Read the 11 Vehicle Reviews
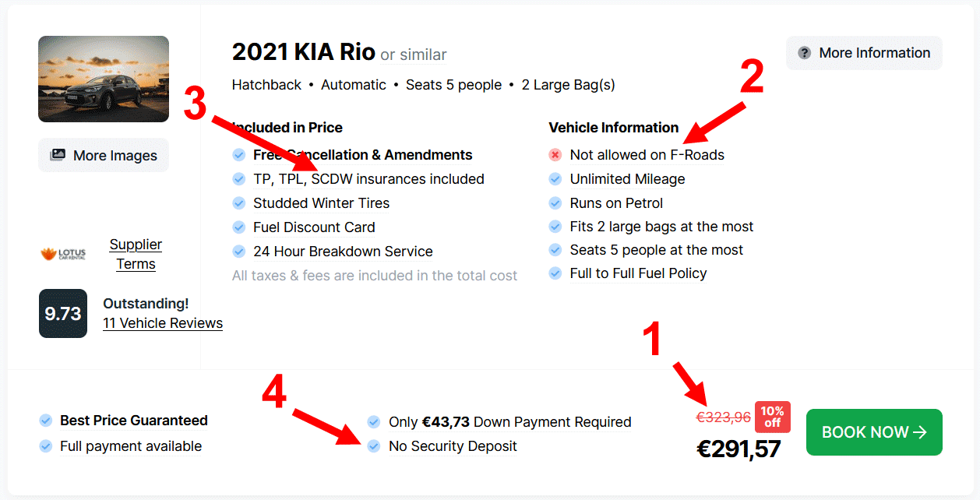 [163, 323]
